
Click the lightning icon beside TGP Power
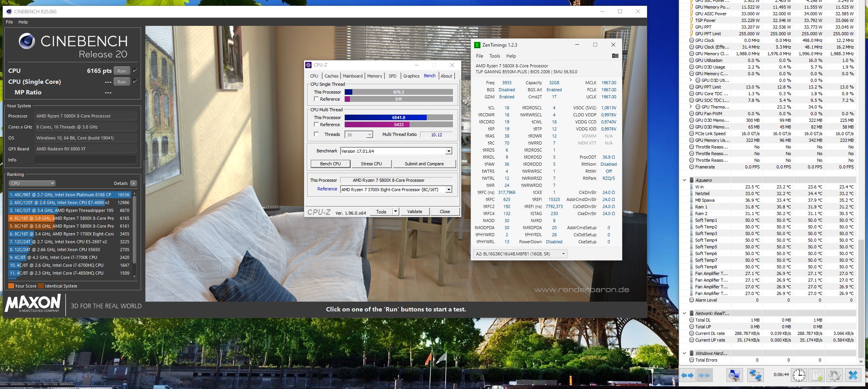coord(692,20)
